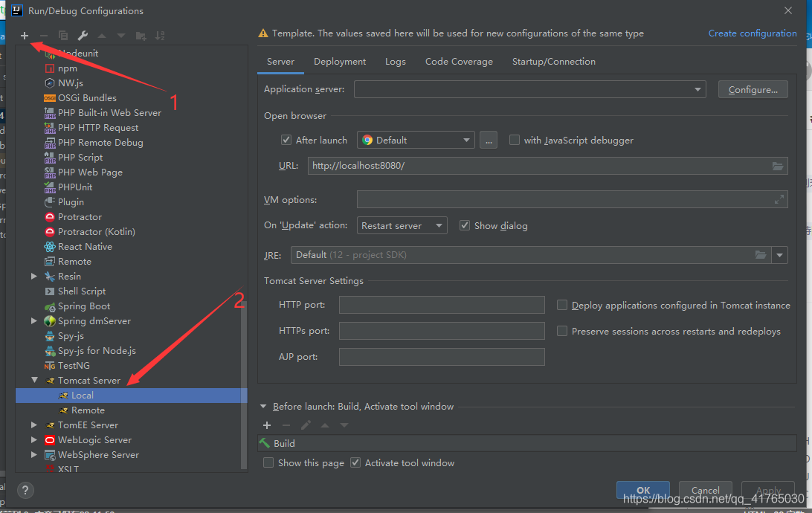Enable Deploy applications configured in Tomcat instance
The image size is (812, 513).
coord(562,305)
